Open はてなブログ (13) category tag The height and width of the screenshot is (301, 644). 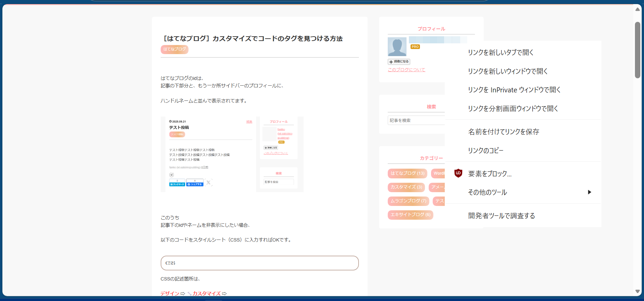tap(408, 173)
